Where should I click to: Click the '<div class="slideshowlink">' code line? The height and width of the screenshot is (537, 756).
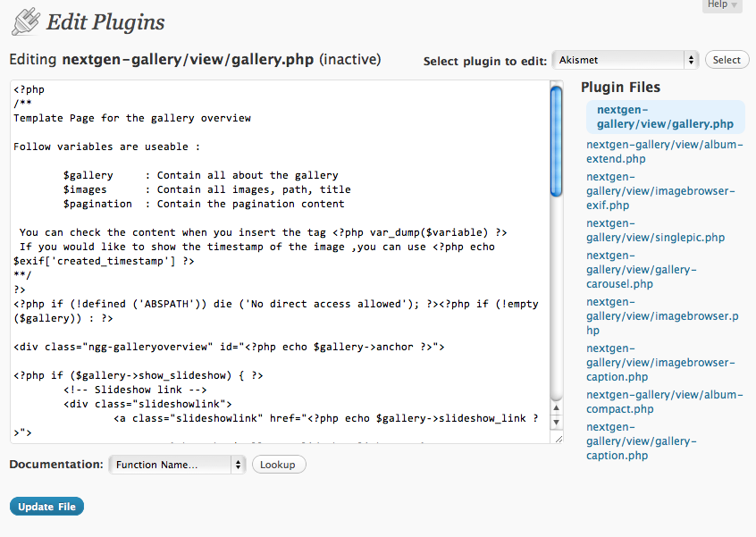click(147, 404)
